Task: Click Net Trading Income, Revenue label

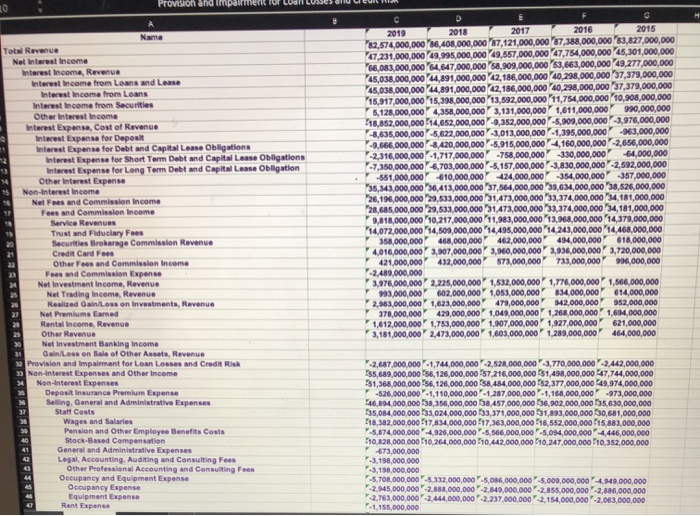Action: (x=101, y=294)
